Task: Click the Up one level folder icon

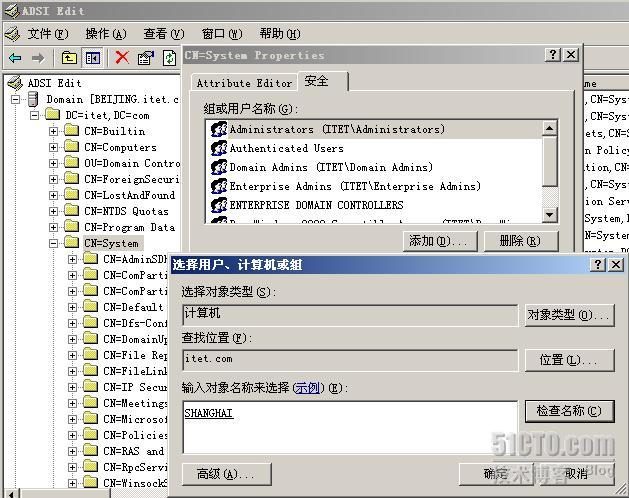Action: pyautogui.click(x=69, y=58)
